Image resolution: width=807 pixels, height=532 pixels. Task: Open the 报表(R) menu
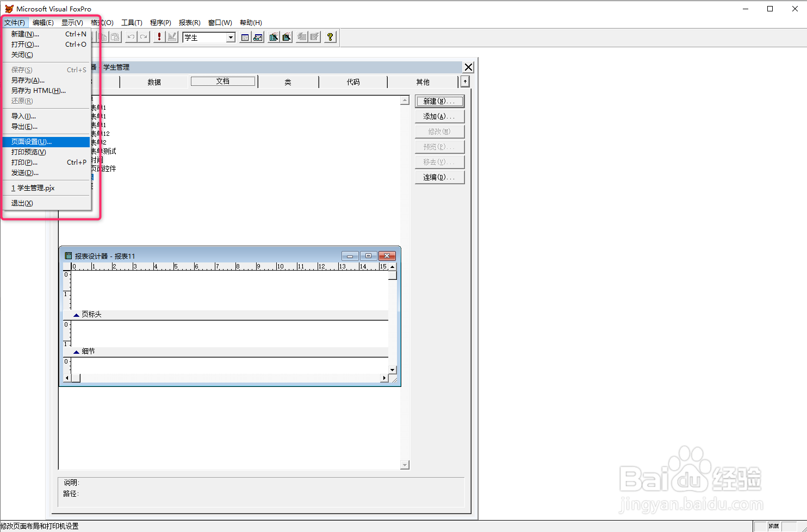[190, 22]
